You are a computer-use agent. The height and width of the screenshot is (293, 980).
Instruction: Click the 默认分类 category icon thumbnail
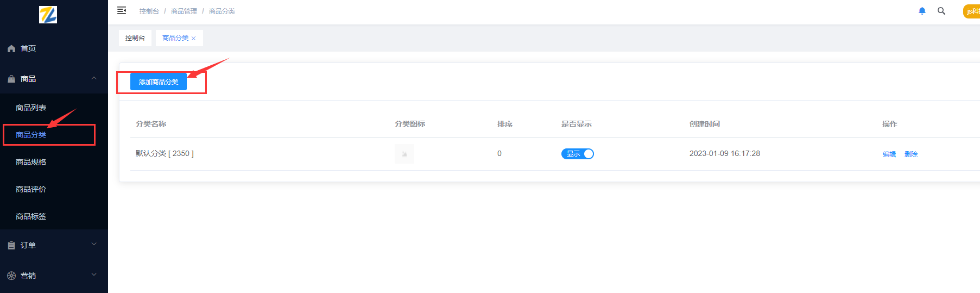404,154
